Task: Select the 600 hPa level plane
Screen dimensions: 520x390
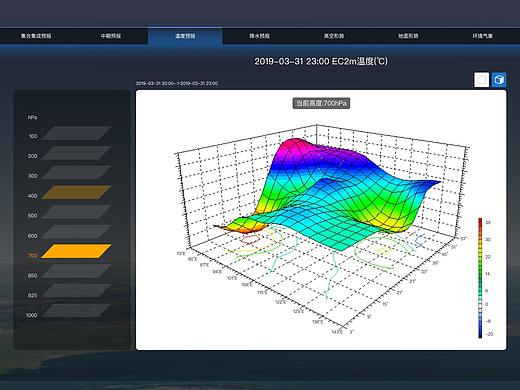Action: point(76,232)
